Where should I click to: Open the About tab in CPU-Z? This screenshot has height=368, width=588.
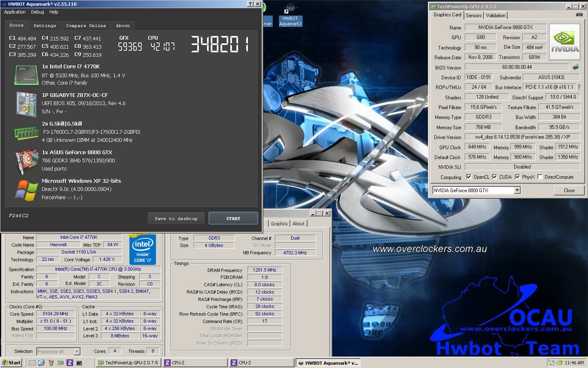click(x=298, y=224)
